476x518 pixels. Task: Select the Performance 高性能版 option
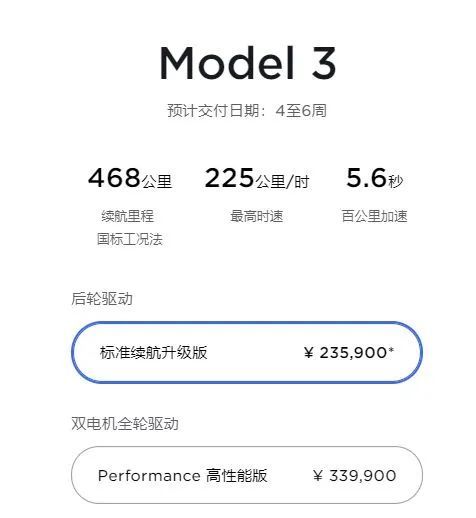247,475
